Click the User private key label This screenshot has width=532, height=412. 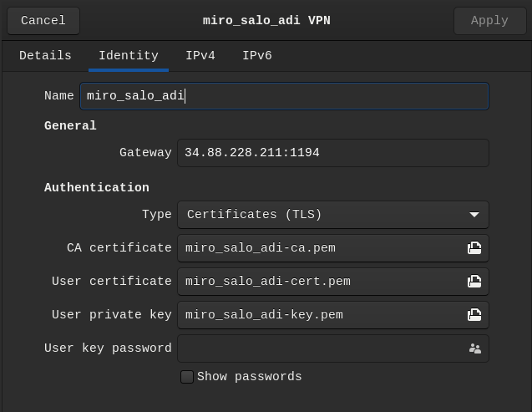(x=112, y=315)
